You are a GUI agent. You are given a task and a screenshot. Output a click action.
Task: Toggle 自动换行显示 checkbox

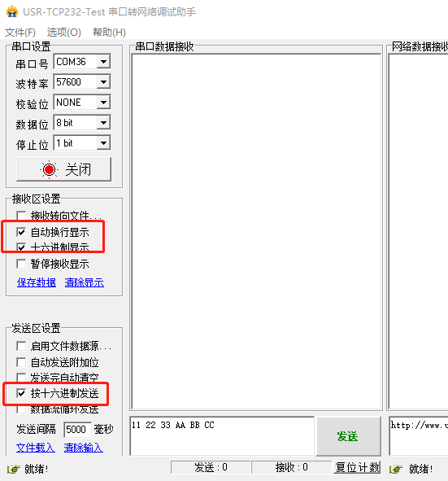coord(21,232)
